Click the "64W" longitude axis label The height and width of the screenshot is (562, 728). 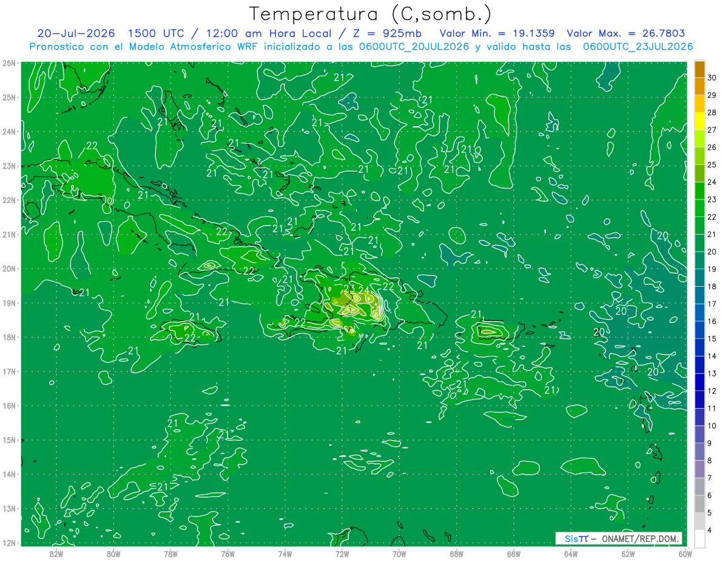571,554
